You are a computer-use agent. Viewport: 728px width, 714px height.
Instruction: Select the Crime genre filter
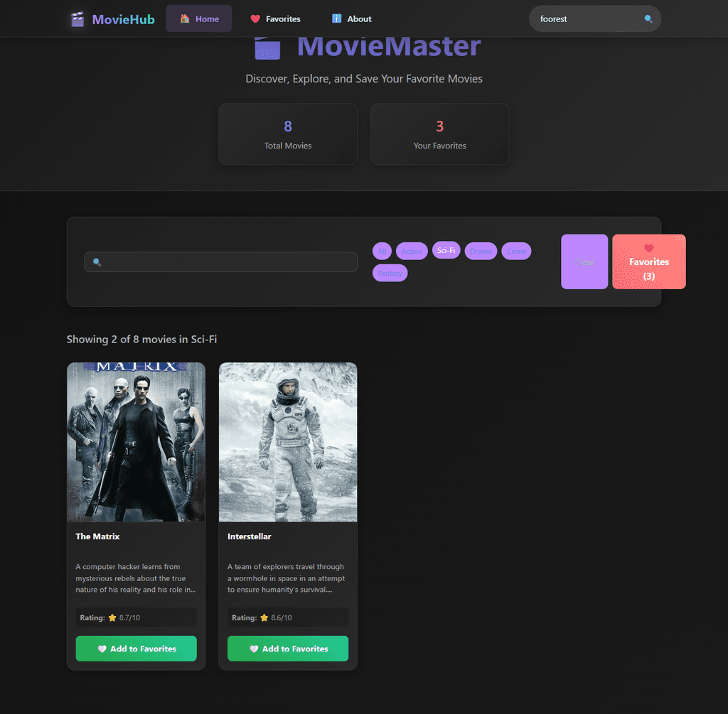click(516, 251)
